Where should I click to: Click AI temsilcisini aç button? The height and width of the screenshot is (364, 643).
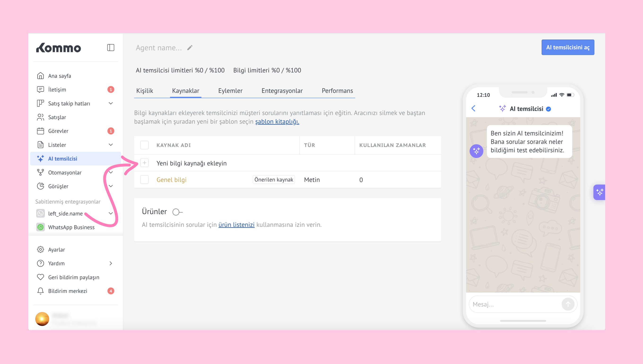[568, 47]
